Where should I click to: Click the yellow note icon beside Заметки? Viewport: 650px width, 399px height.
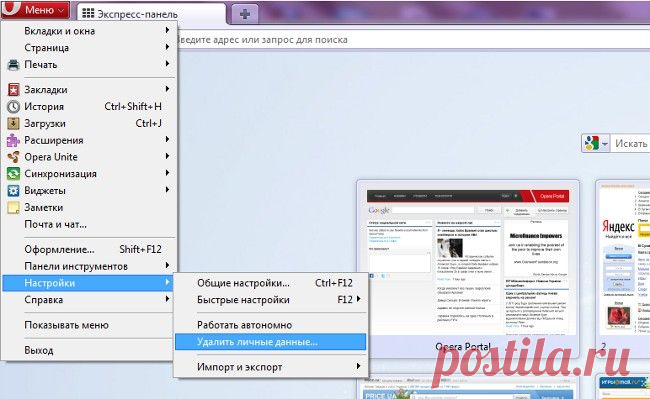(13, 208)
